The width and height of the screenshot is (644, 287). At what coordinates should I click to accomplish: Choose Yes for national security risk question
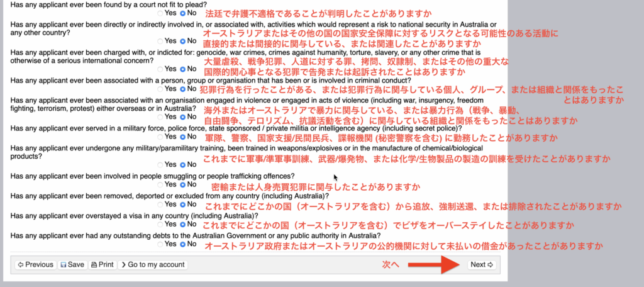160,41
